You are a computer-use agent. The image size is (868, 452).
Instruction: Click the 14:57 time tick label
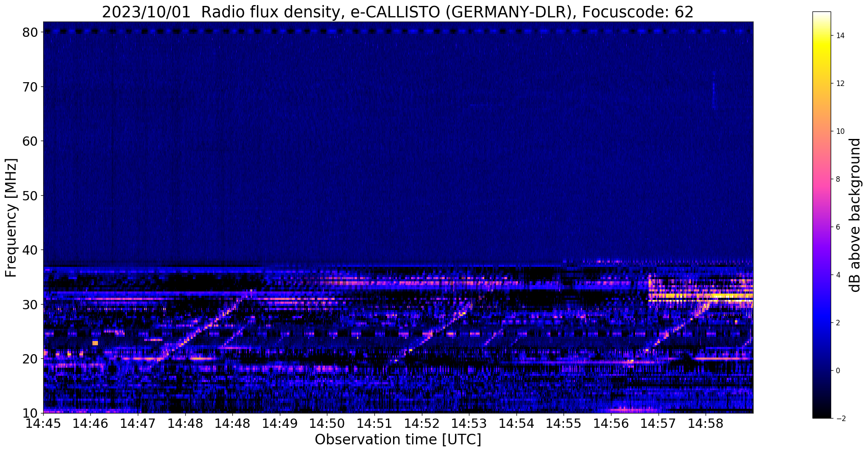coord(658,424)
